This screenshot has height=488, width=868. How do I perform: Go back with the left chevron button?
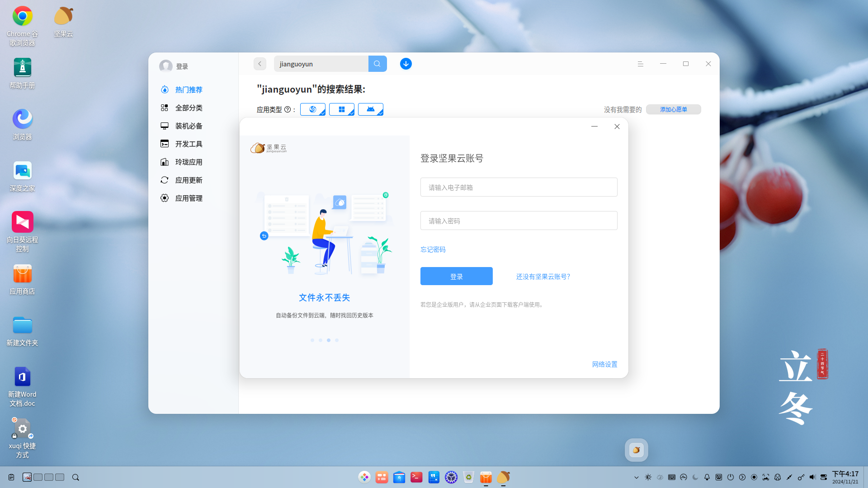pos(260,64)
